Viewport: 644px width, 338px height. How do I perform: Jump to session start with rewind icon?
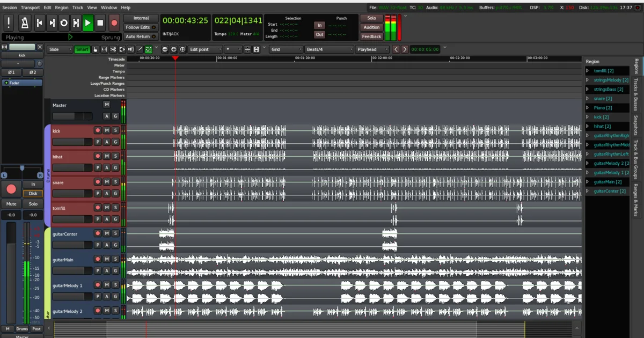pos(39,23)
